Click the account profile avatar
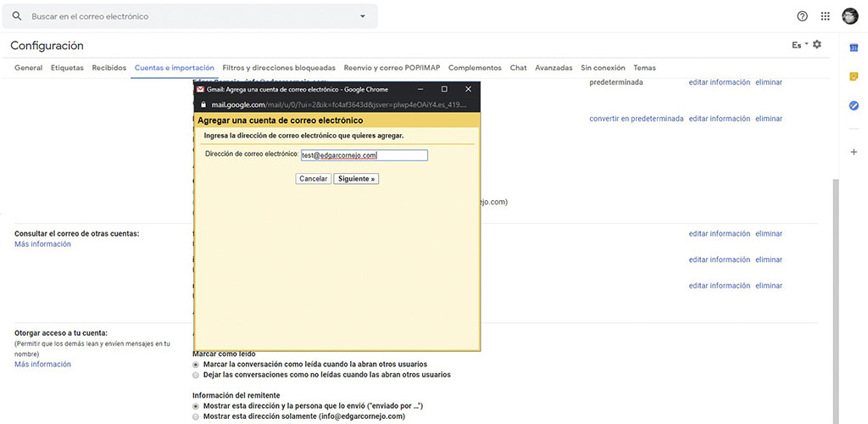The width and height of the screenshot is (868, 424). (x=849, y=17)
